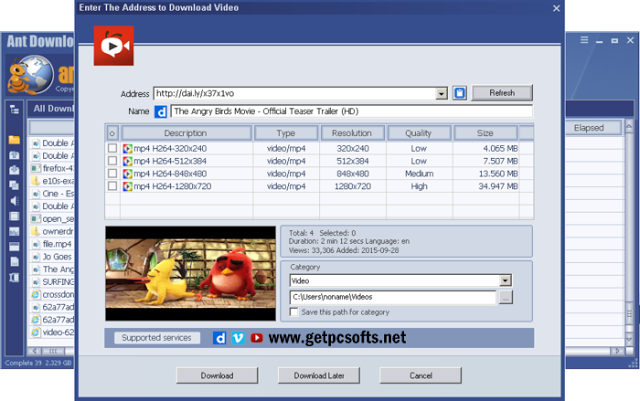
Task: Click the High quality cell
Action: [x=419, y=187]
